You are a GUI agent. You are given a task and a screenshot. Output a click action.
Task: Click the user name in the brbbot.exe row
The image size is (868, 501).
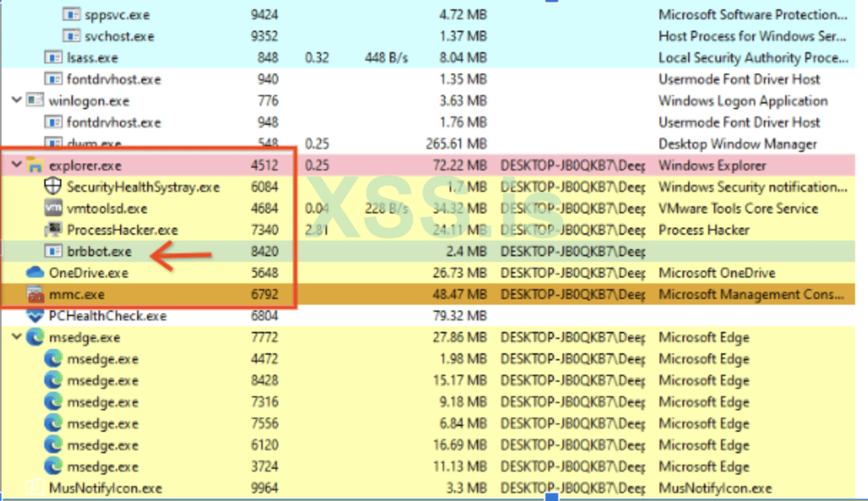[x=573, y=251]
